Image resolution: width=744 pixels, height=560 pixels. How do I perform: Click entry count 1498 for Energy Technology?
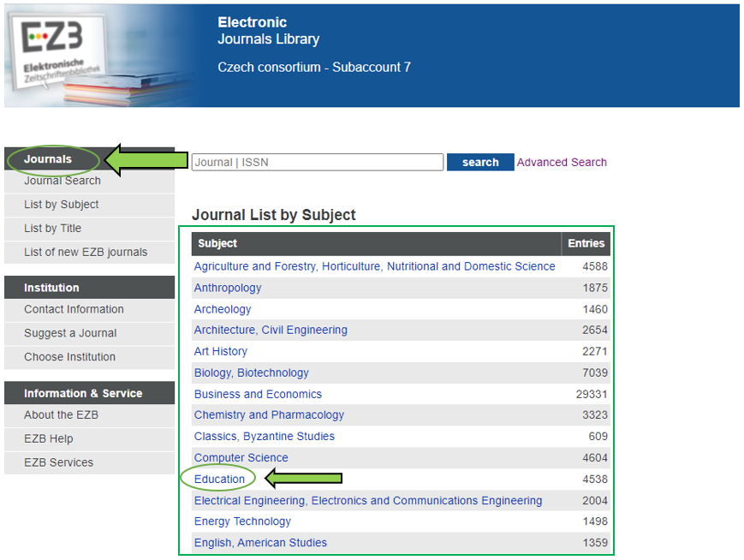pyautogui.click(x=595, y=521)
